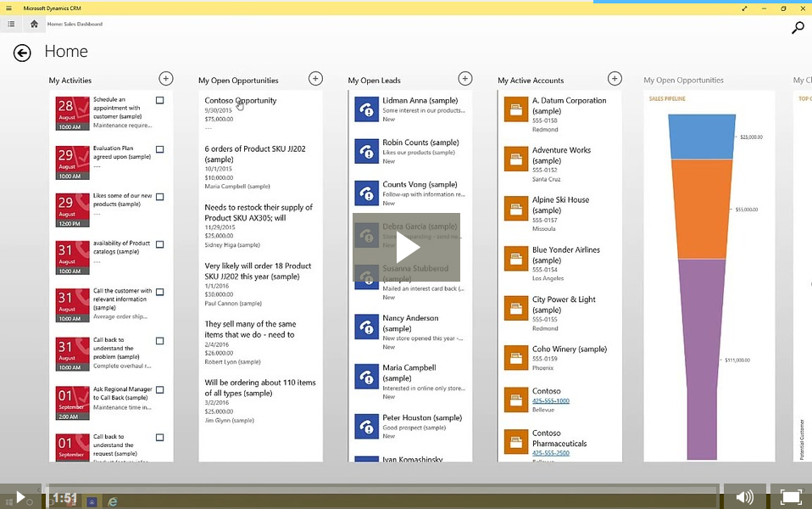The width and height of the screenshot is (812, 509).
Task: Click Coho Winery account icon
Action: pos(516,358)
